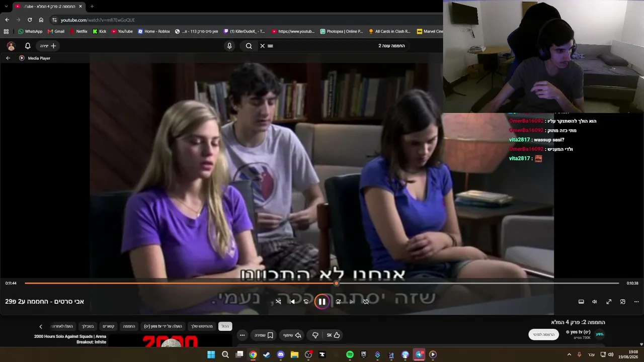
Task: Show more filter chips with arrow
Action: coord(41,326)
